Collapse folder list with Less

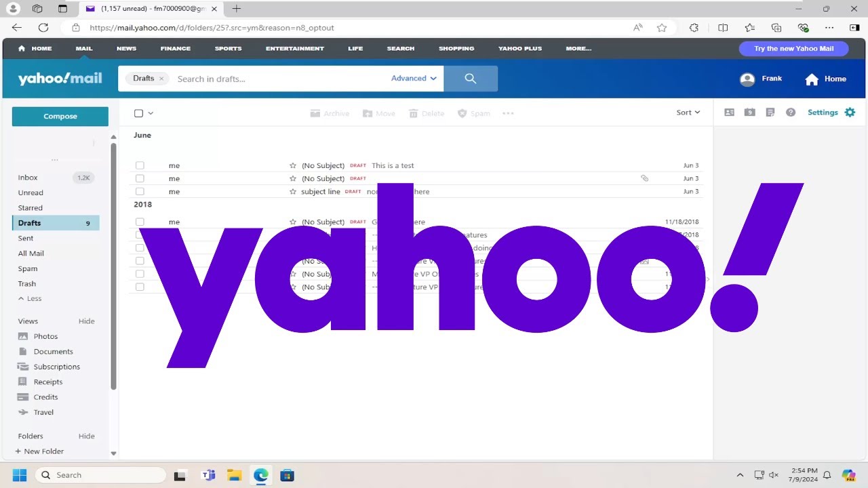[30, 298]
